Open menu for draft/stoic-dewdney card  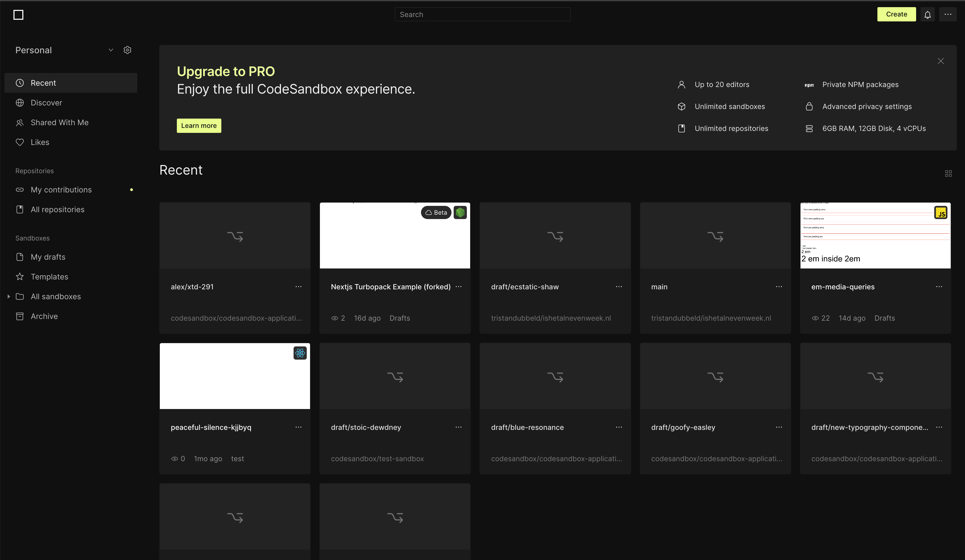click(x=459, y=427)
